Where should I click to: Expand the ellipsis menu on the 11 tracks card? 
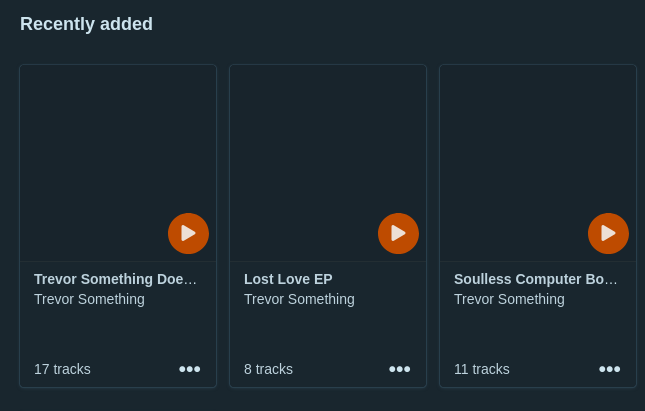(x=610, y=369)
